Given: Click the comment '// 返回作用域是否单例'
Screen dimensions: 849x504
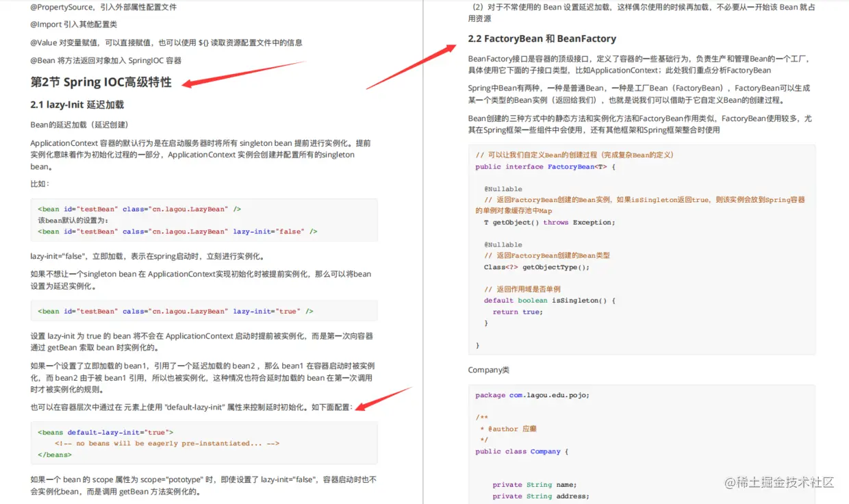Looking at the screenshot, I should 522,289.
